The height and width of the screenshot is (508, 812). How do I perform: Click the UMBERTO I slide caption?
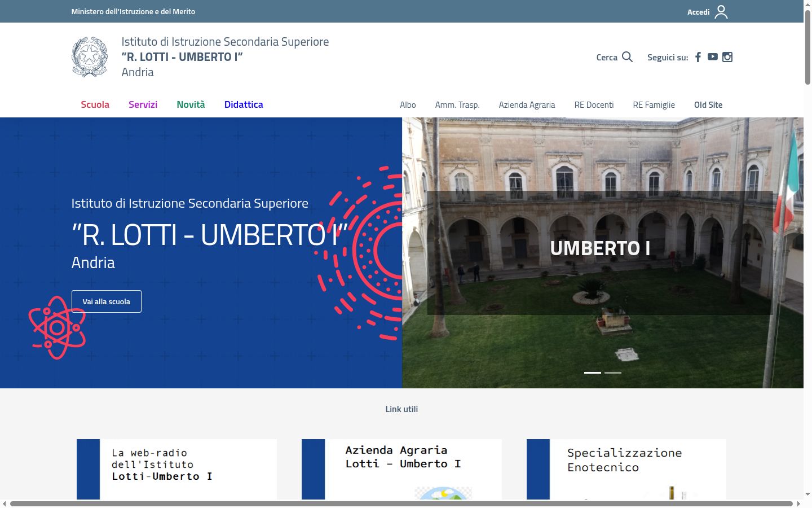pyautogui.click(x=600, y=248)
